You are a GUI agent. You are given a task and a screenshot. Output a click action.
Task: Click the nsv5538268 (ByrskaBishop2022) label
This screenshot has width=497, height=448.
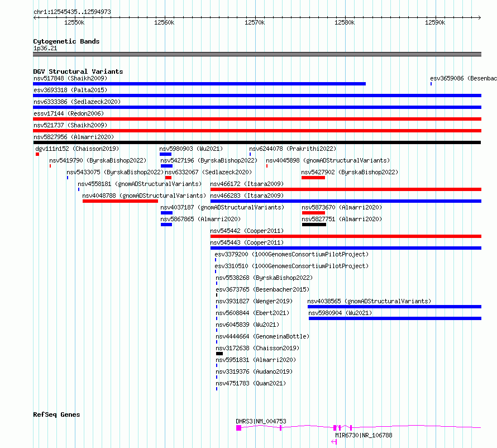(x=264, y=278)
